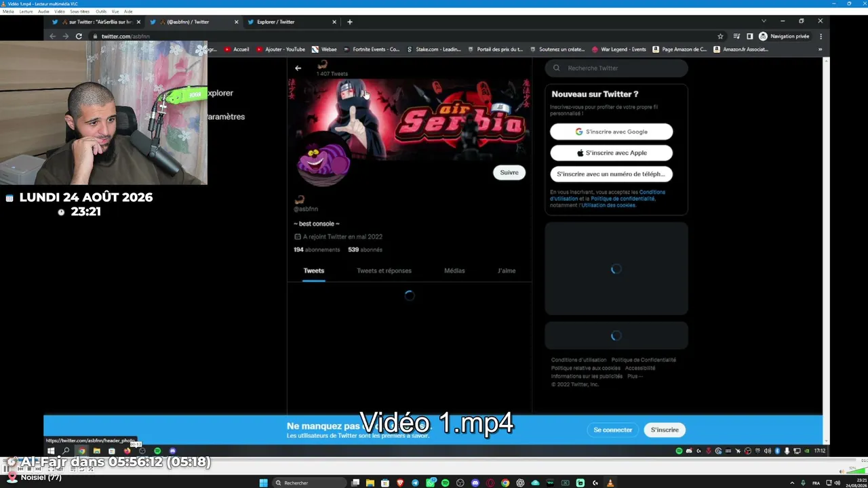Click the Rechercher taskbar search box
This screenshot has height=488, width=868.
[x=309, y=483]
